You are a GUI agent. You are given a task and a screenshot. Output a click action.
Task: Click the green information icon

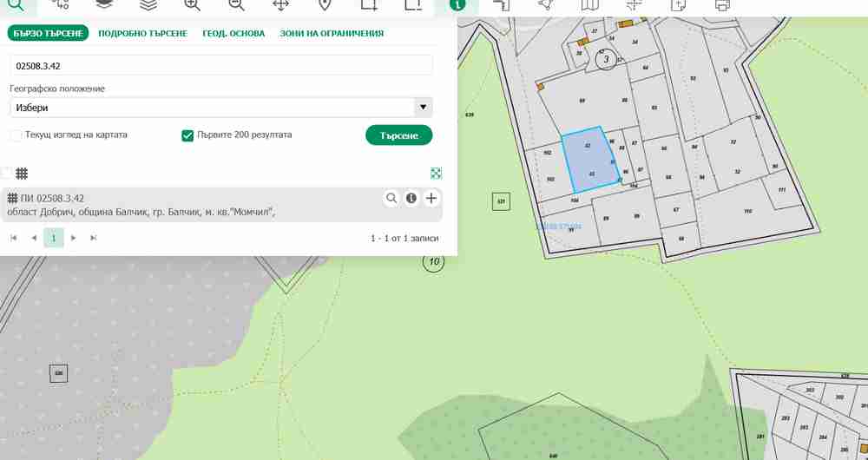coord(457,4)
